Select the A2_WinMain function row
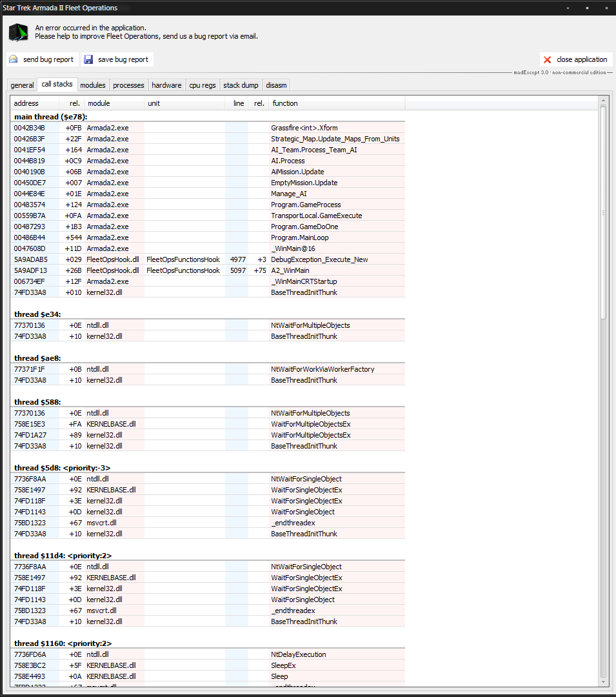616x697 pixels. point(208,270)
